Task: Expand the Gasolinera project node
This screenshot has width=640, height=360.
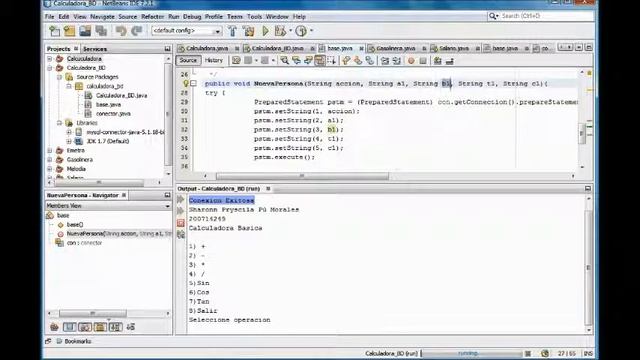Action: click(50, 160)
